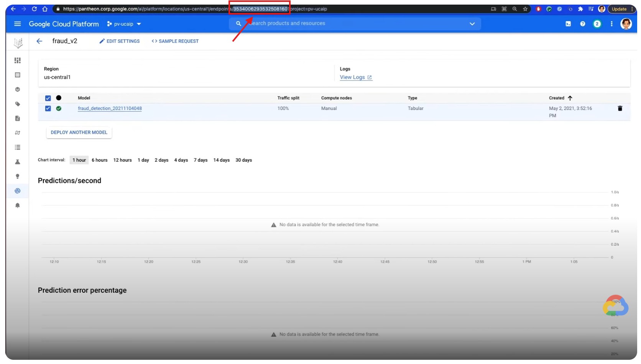
Task: Activate Cloud Shell icon in header
Action: [x=568, y=24]
